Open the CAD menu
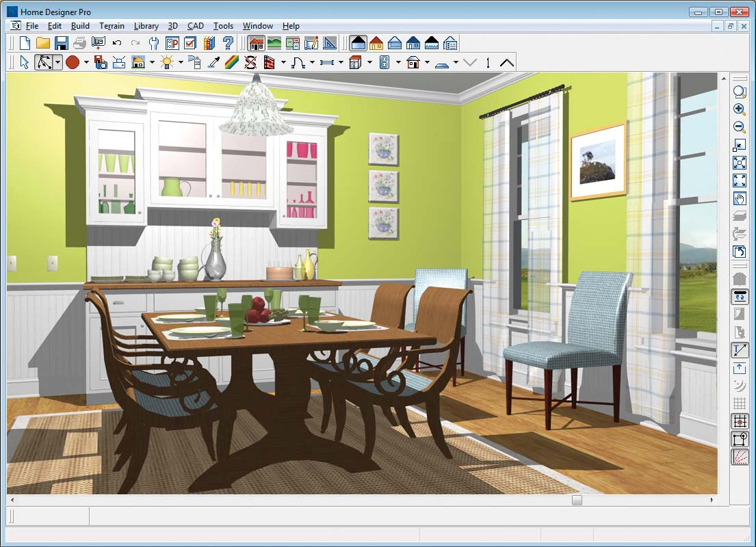This screenshot has height=547, width=756. 195,26
